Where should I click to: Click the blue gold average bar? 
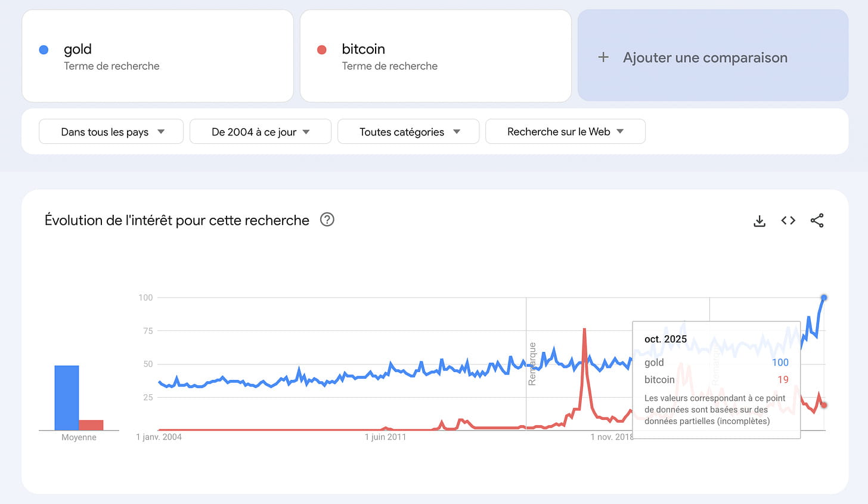[x=67, y=397]
